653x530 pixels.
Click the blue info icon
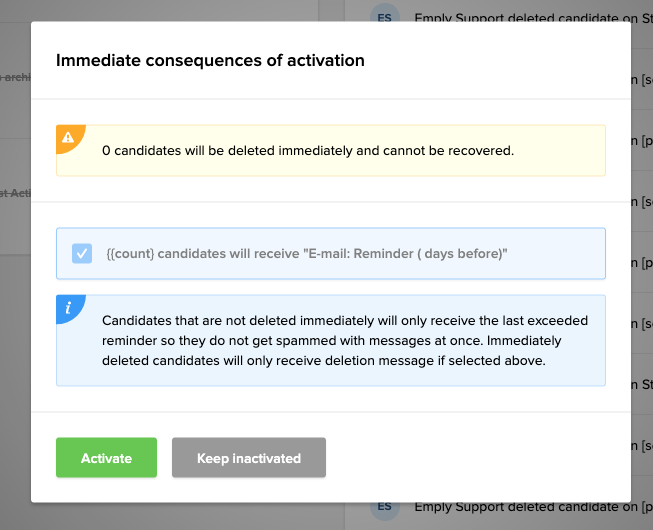pyautogui.click(x=68, y=308)
